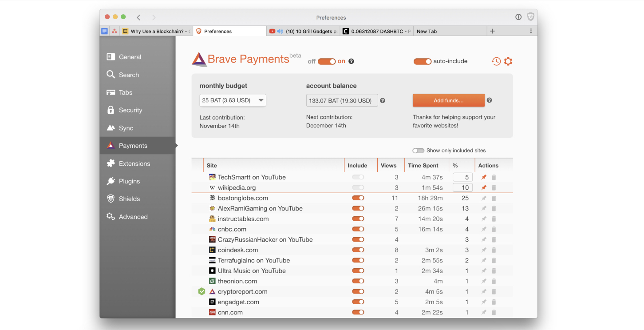Navigate back using the back arrow
Image resolution: width=644 pixels, height=330 pixels.
pyautogui.click(x=138, y=17)
